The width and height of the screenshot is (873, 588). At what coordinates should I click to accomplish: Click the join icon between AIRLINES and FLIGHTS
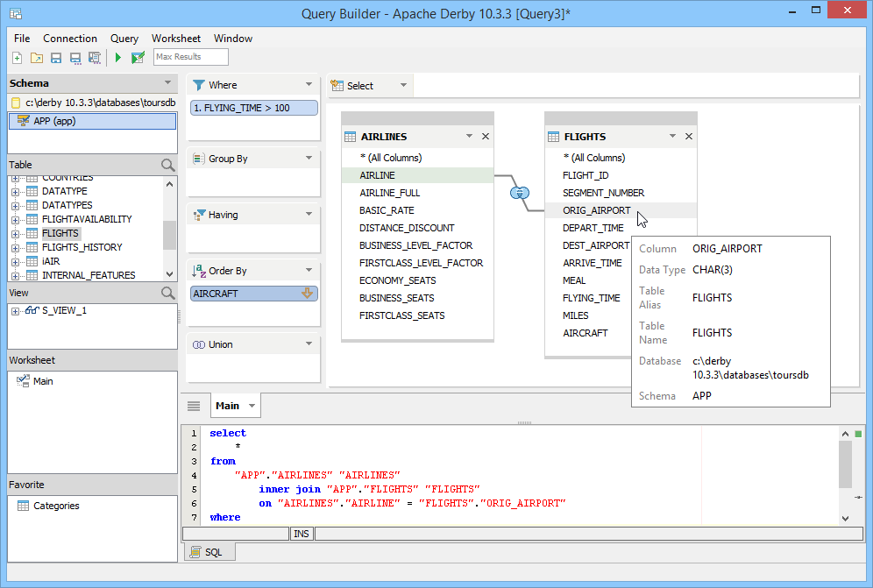pos(520,193)
